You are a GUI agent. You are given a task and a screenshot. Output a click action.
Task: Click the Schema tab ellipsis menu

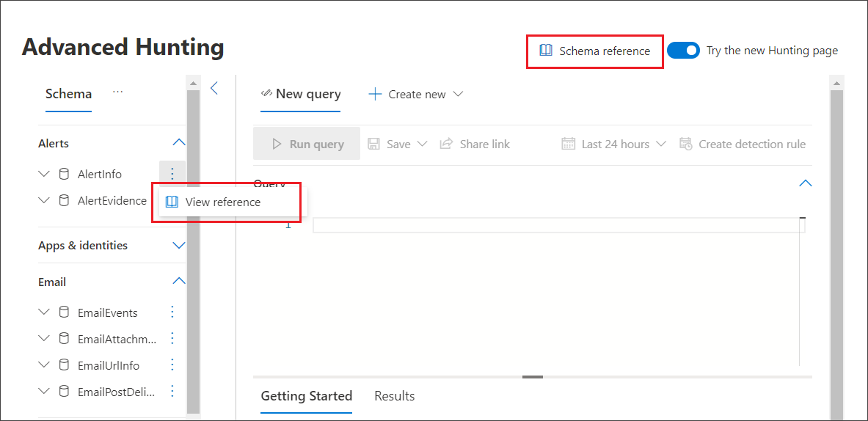click(x=117, y=92)
